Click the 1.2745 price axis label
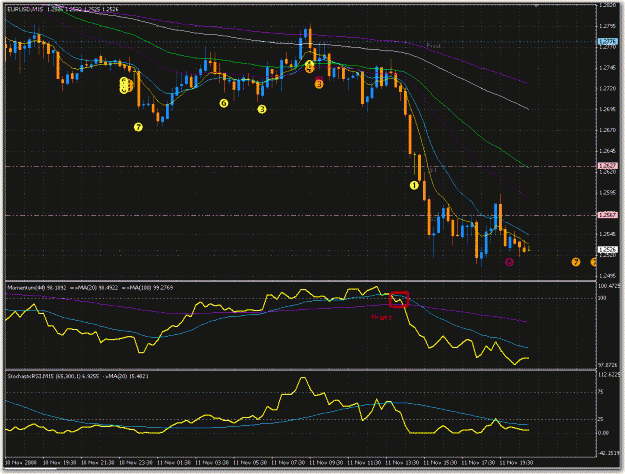This screenshot has height=474, width=625. pos(607,68)
